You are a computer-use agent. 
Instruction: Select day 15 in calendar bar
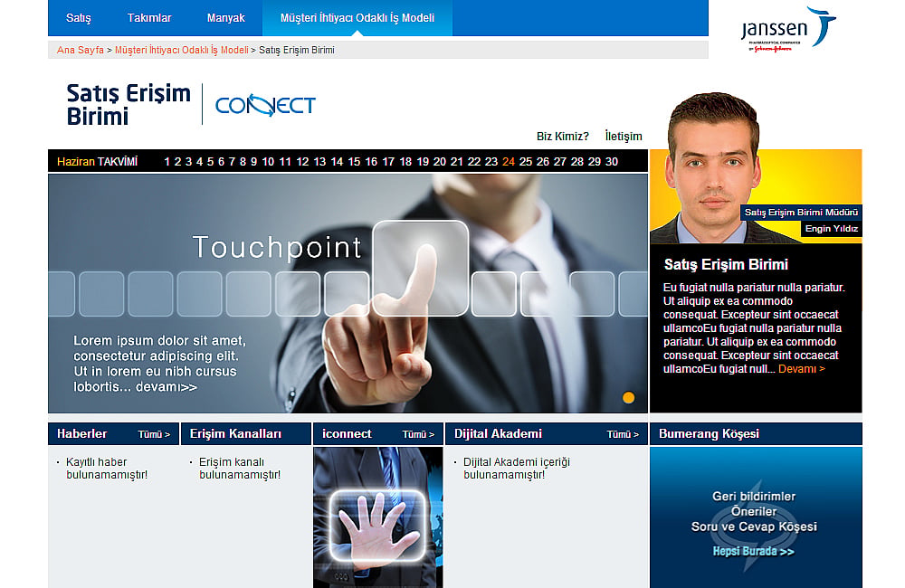coord(354,162)
